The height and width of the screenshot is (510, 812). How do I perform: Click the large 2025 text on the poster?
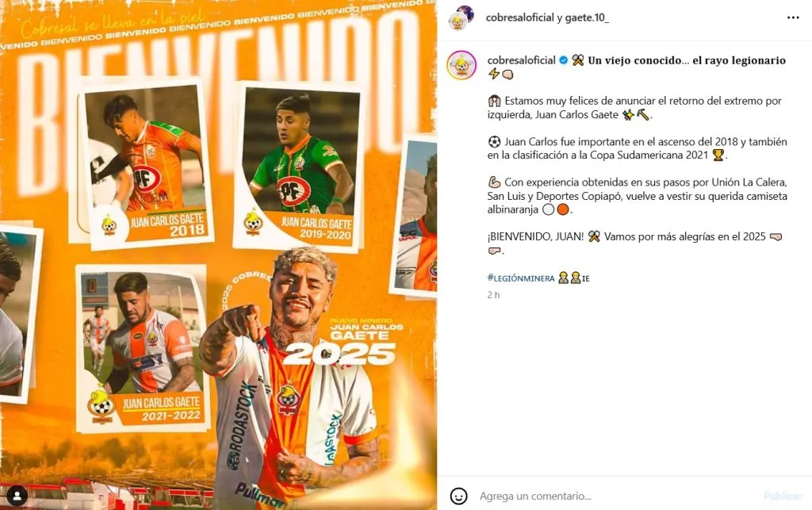(x=340, y=355)
